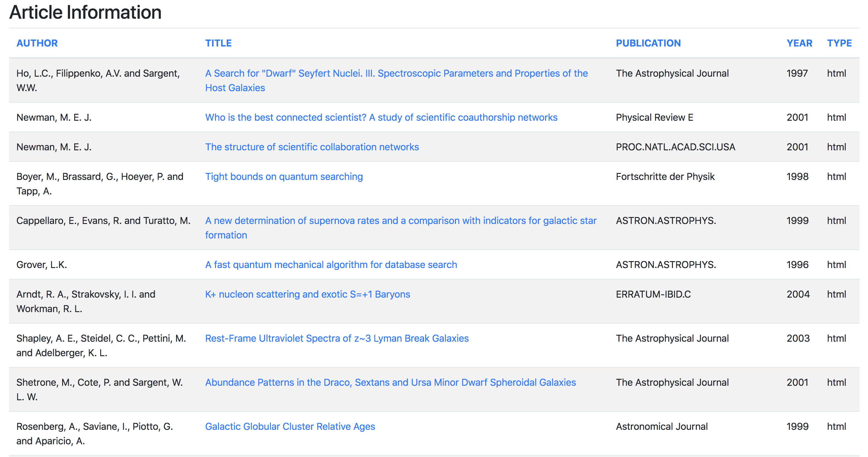The width and height of the screenshot is (868, 457).
Task: Sort the table by the AUTHOR column
Action: (x=37, y=43)
